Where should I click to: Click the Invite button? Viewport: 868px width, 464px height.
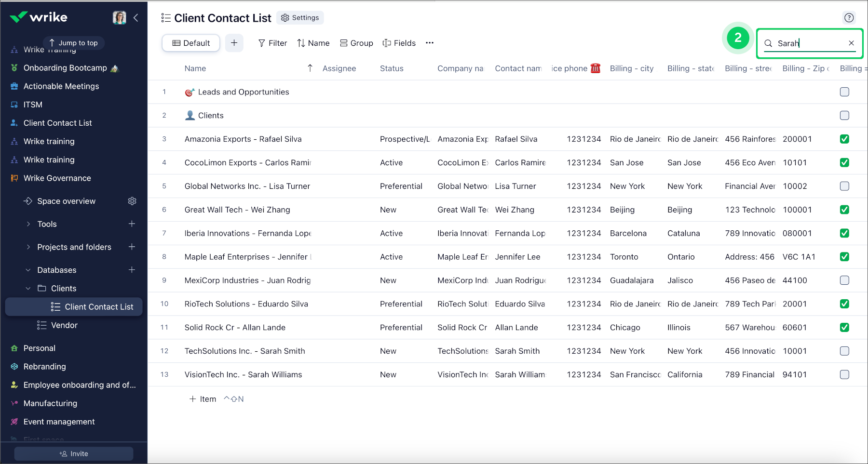[73, 453]
